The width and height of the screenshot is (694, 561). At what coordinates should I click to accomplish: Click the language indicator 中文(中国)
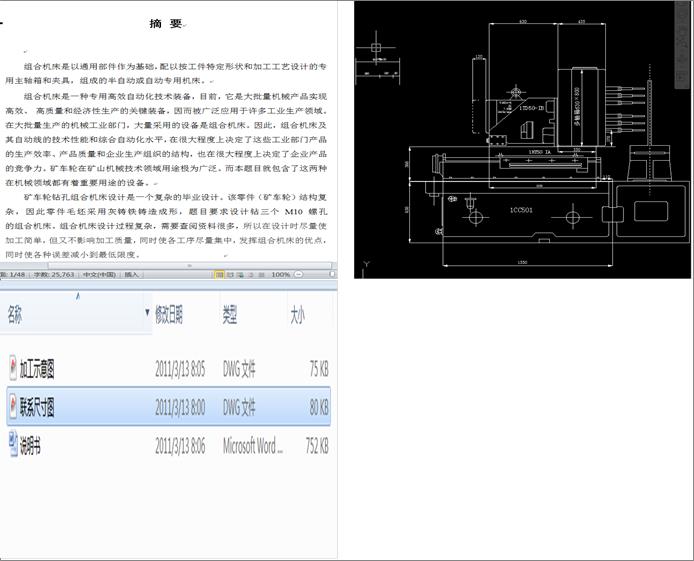[99, 275]
